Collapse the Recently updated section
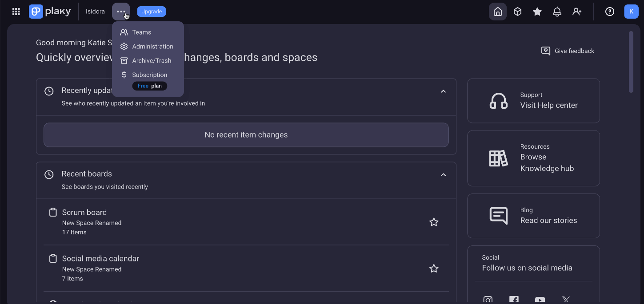This screenshot has width=644, height=304. coord(443,91)
